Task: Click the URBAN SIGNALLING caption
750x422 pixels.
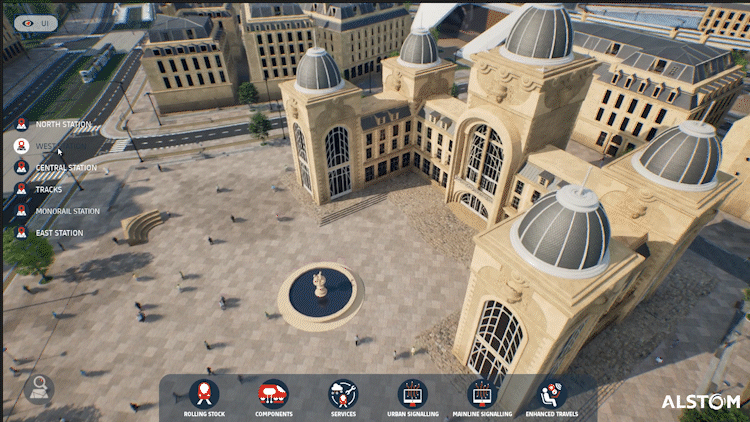Action: 413,414
